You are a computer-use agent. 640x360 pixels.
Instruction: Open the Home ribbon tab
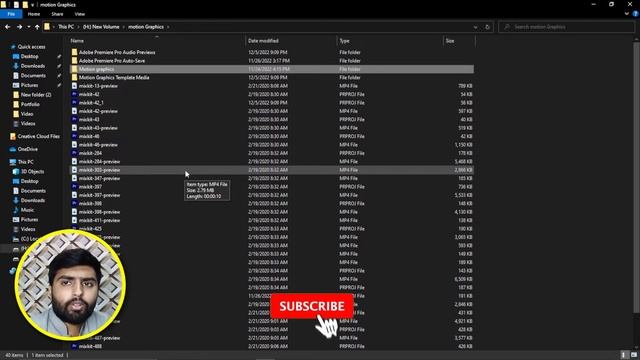pos(33,14)
